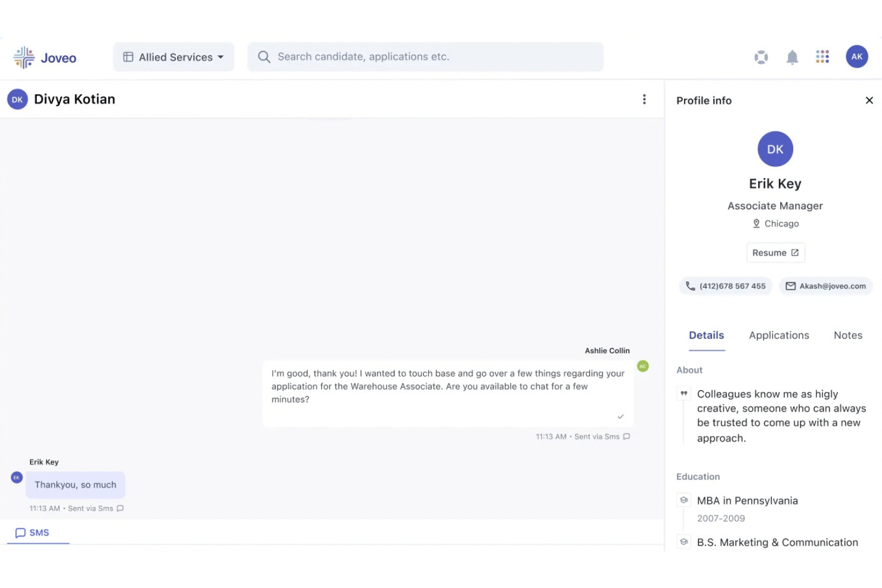The image size is (882, 588).
Task: Click the 2007-2009 education dates
Action: tap(721, 518)
